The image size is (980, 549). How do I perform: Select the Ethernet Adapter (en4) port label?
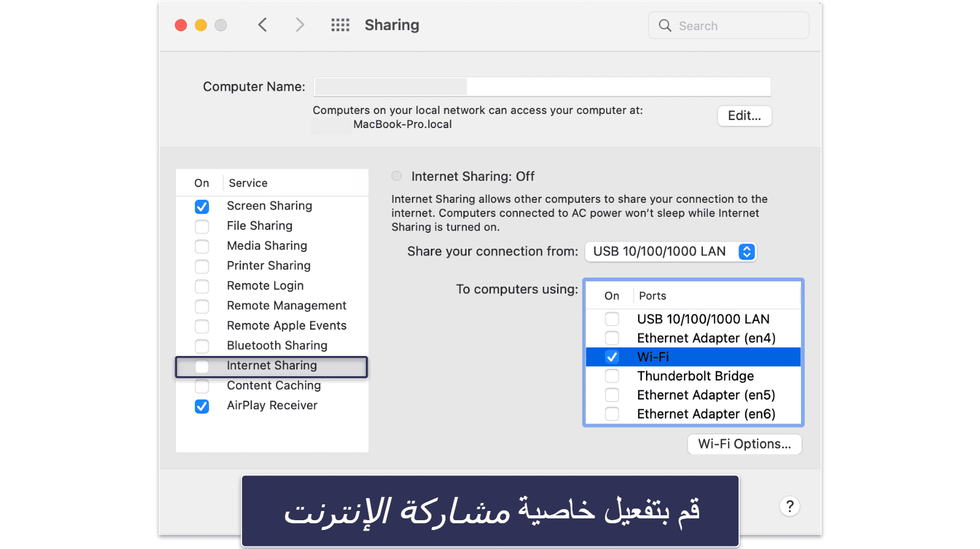pyautogui.click(x=706, y=338)
